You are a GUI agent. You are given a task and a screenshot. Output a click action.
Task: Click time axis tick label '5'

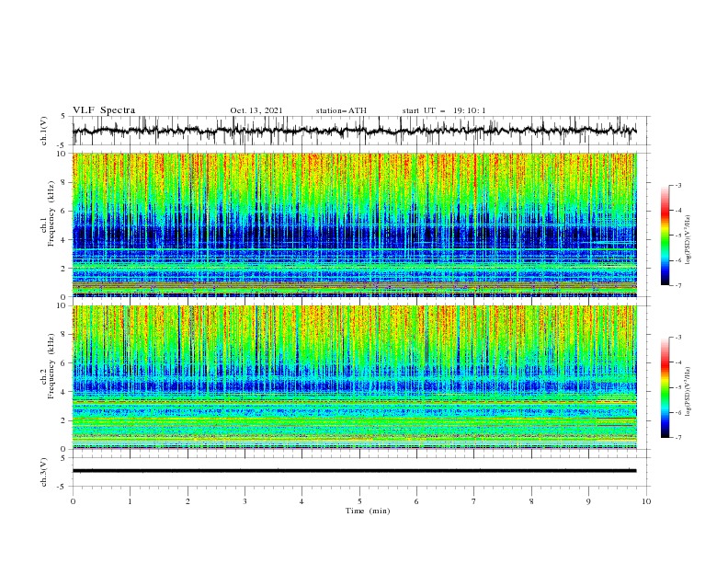359,501
